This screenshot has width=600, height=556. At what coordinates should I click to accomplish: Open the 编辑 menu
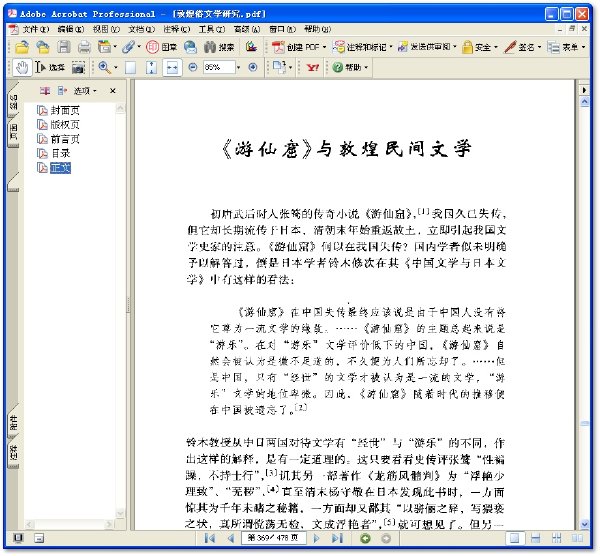point(70,29)
